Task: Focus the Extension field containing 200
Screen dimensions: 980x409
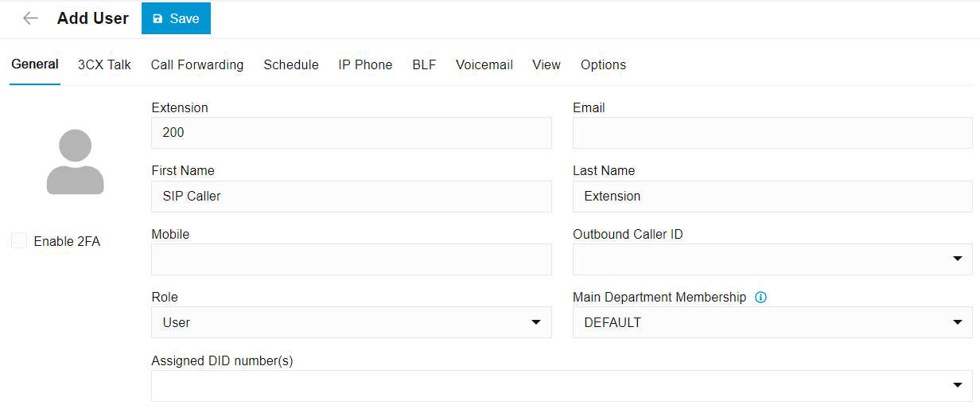Action: (352, 133)
